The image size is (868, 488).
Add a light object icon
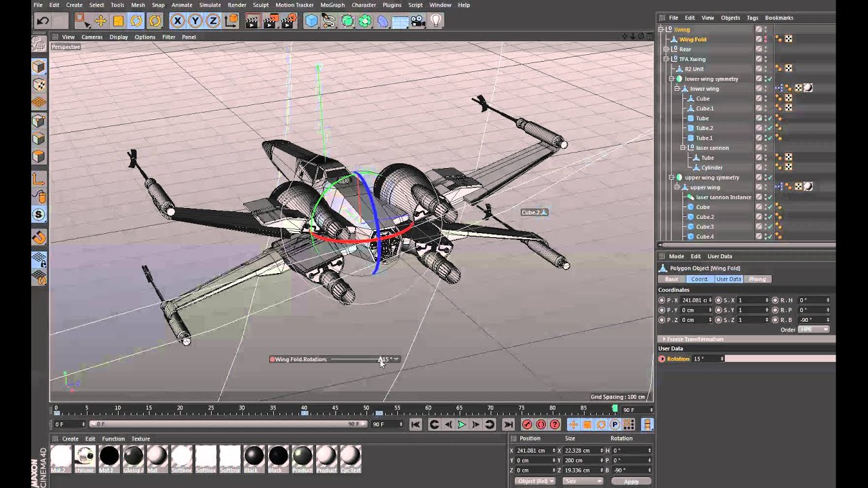435,21
